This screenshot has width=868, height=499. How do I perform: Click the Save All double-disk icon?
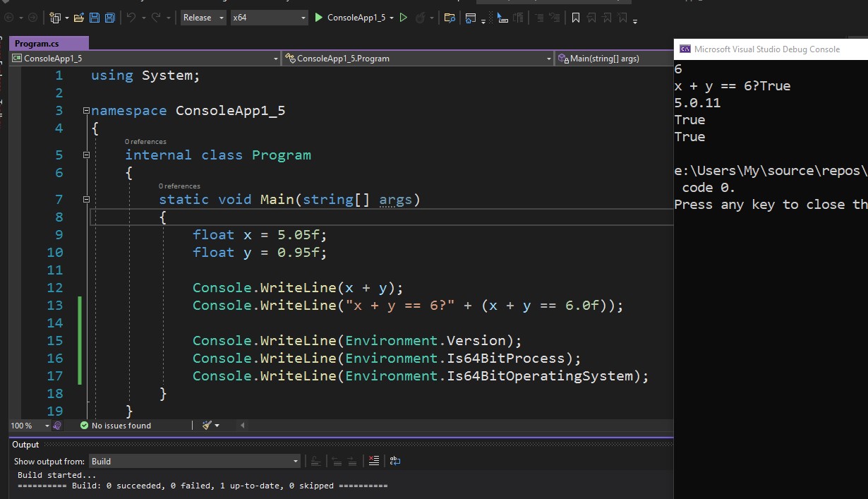click(x=111, y=18)
